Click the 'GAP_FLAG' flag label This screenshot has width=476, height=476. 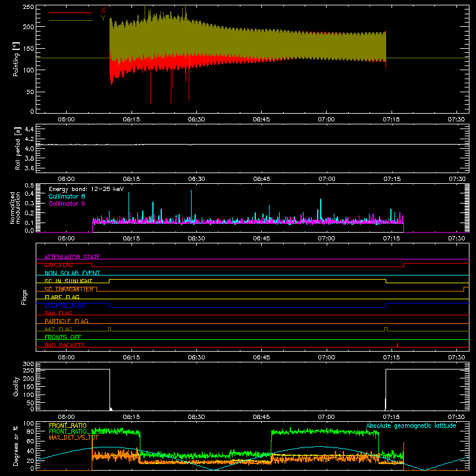58,265
